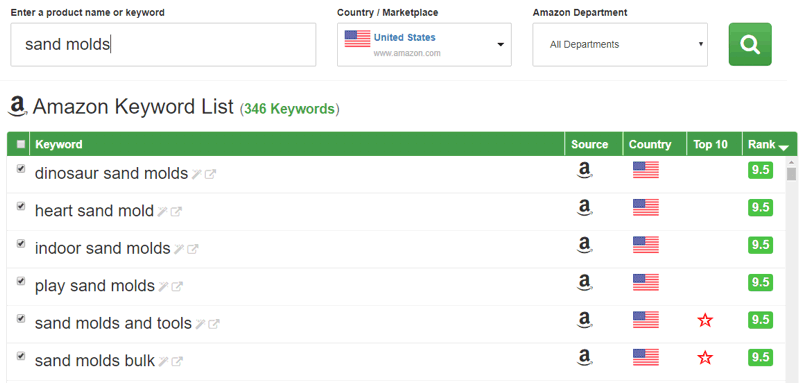Image resolution: width=800 pixels, height=383 pixels.
Task: Click US flag in 'heart sand mold' row
Action: point(646,207)
